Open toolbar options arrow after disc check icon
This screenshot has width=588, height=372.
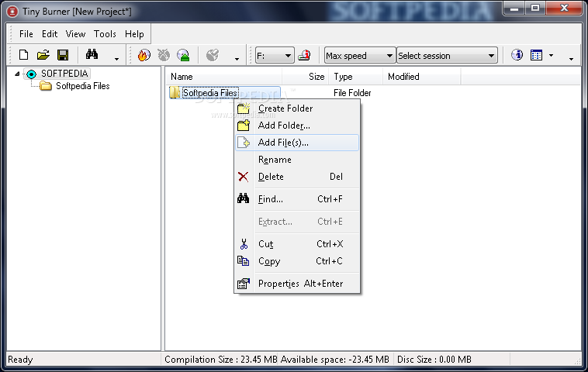237,59
